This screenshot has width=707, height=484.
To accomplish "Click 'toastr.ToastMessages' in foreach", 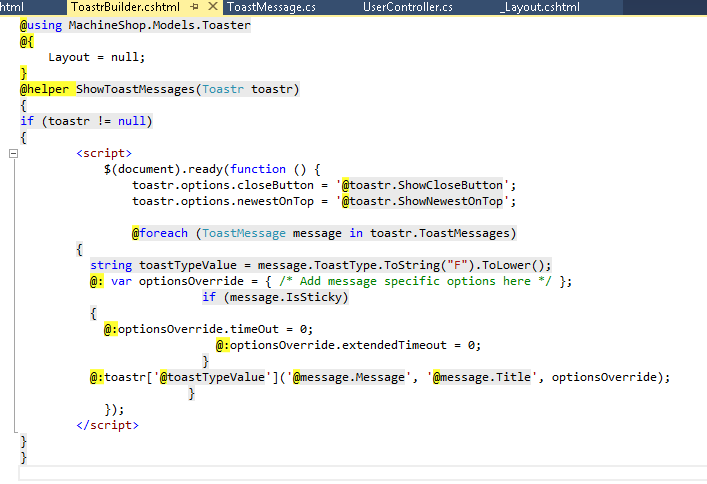I will (x=440, y=233).
